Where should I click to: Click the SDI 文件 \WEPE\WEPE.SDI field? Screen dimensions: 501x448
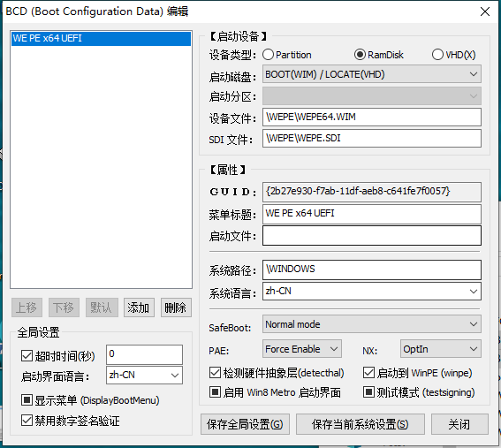(372, 139)
